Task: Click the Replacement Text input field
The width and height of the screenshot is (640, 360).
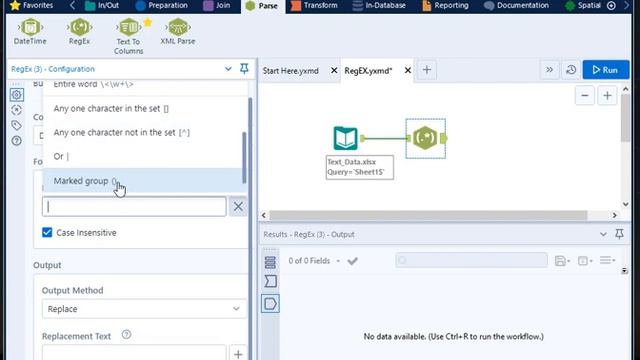Action: point(134,353)
